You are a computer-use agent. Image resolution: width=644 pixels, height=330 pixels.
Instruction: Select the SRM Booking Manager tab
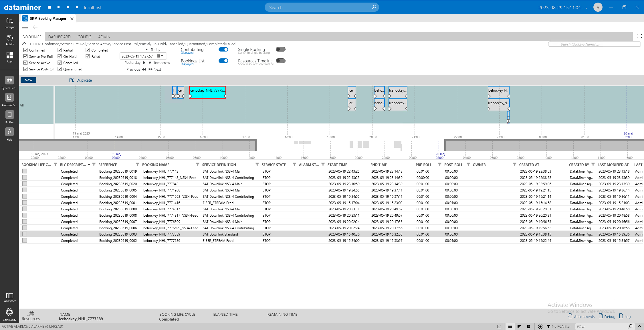48,19
